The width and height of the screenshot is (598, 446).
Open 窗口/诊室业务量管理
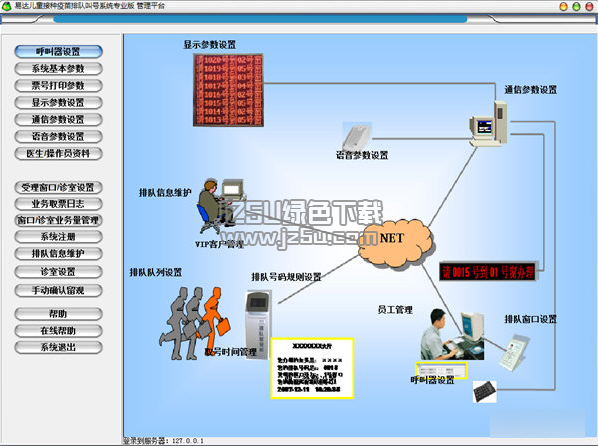(58, 220)
